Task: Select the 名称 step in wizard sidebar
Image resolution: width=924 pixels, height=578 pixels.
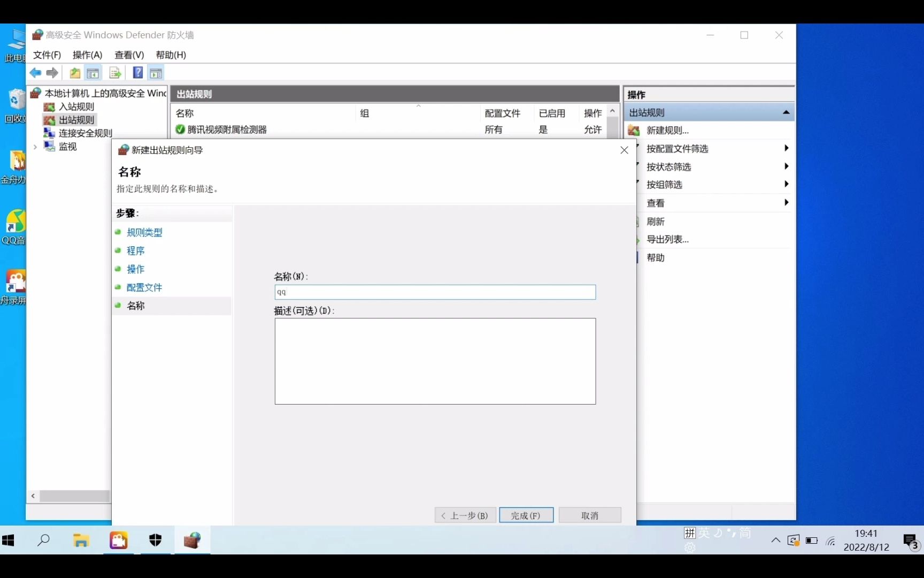Action: point(135,306)
